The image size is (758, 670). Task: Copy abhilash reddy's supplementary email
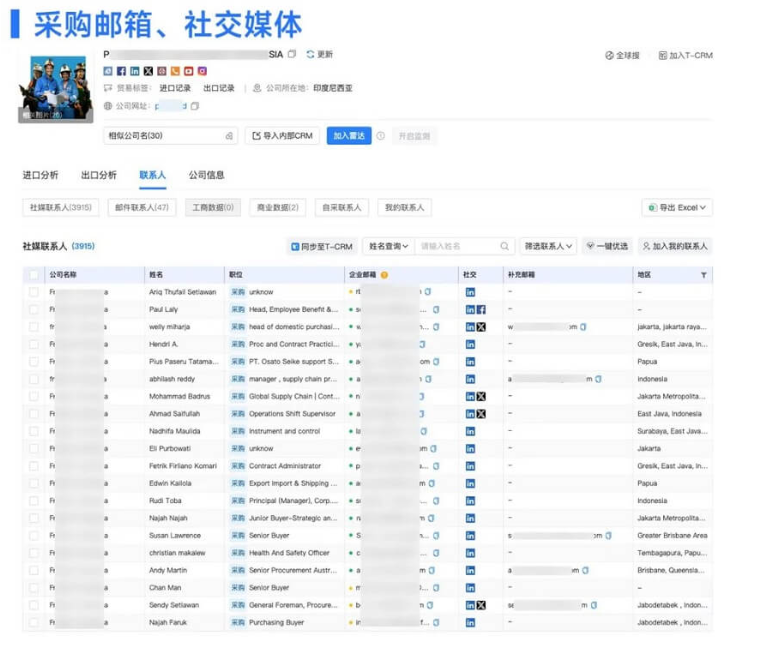pyautogui.click(x=598, y=379)
